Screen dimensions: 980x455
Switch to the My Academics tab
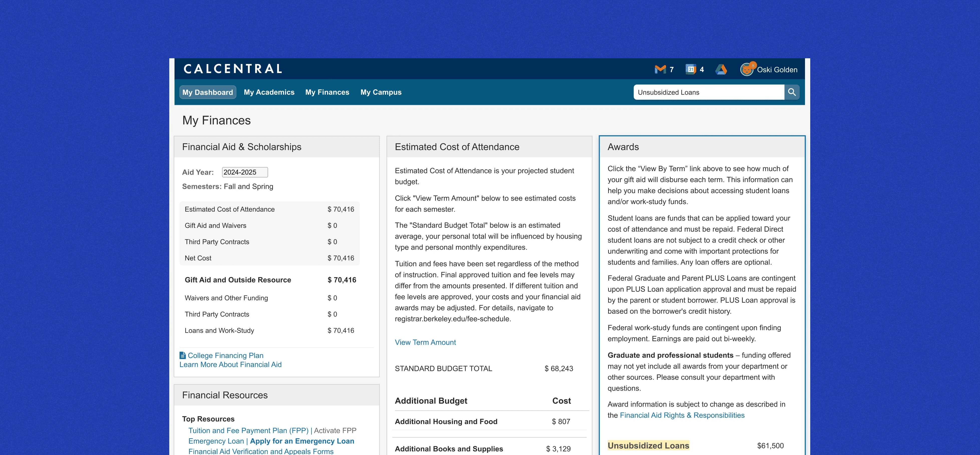[269, 92]
